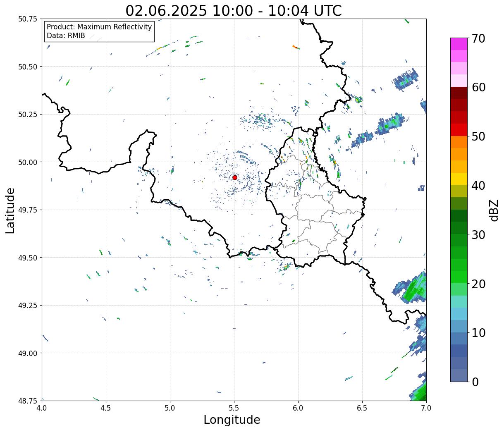Click the latitude tick label 49.00
The width and height of the screenshot is (504, 430).
(28, 353)
